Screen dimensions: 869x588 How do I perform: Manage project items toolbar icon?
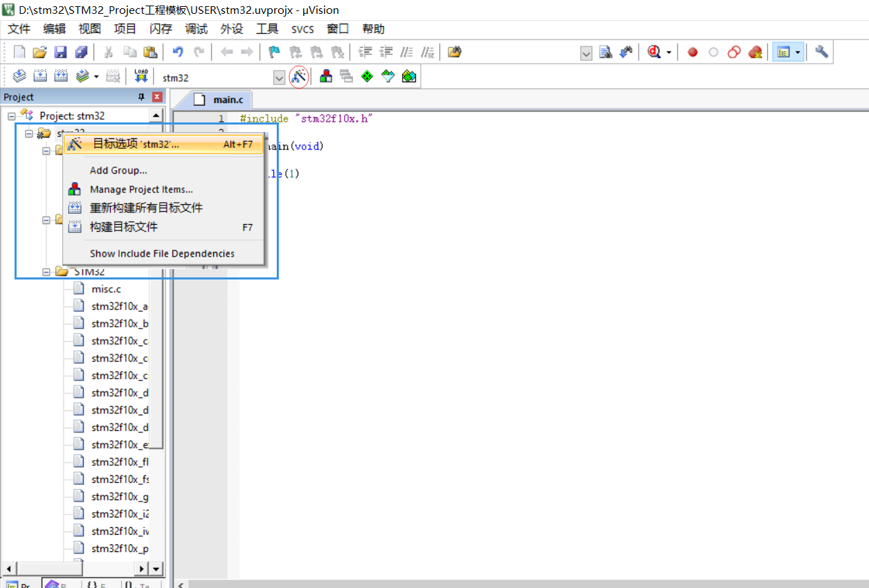[x=325, y=76]
